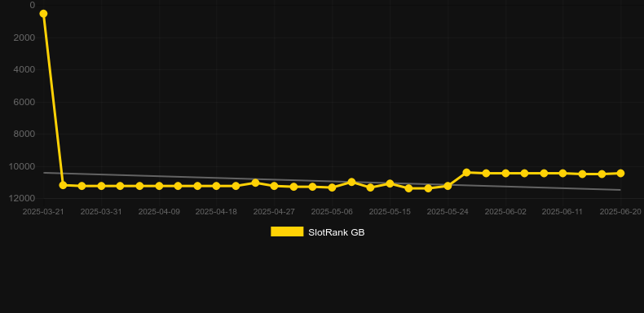Viewport: 644px width, 313px height.
Task: Select the data point above 2025-04-18
Action: (217, 186)
